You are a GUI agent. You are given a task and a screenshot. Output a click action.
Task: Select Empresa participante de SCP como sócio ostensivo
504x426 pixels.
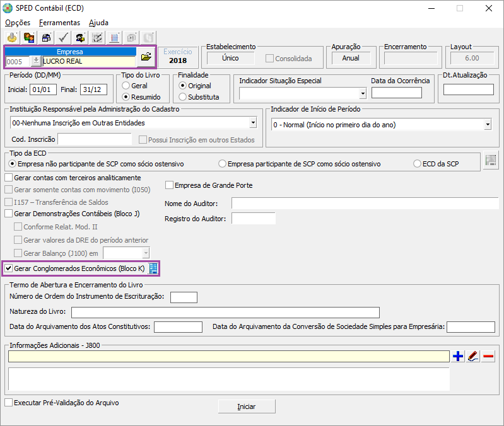point(300,164)
